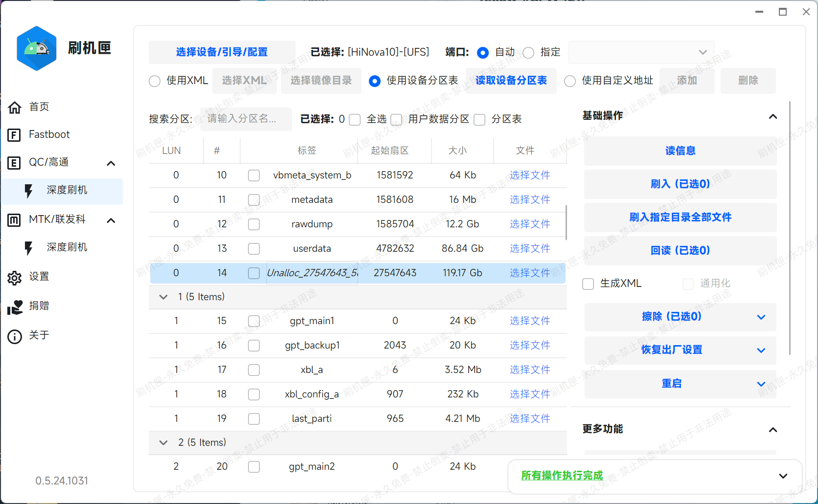Open the port selection combo box
818x504 pixels.
(x=641, y=52)
